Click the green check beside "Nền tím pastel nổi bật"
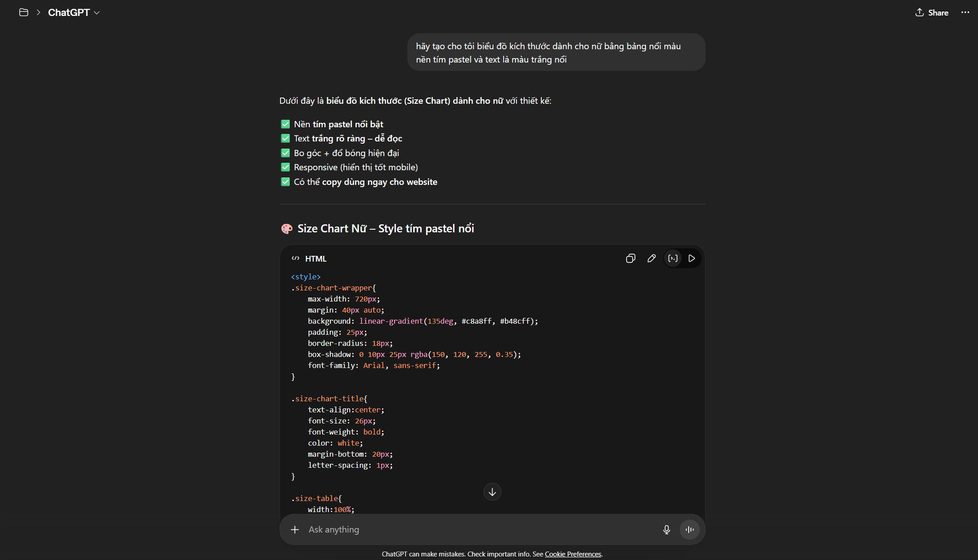 click(285, 124)
